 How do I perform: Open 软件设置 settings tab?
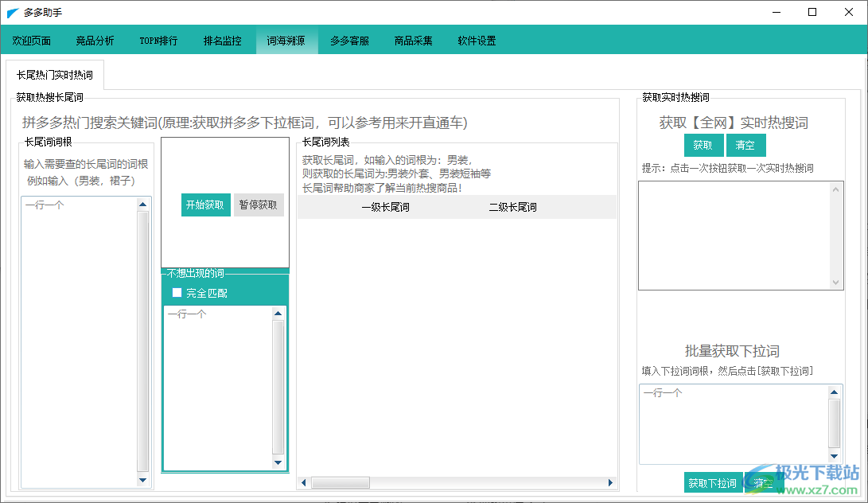click(x=477, y=41)
